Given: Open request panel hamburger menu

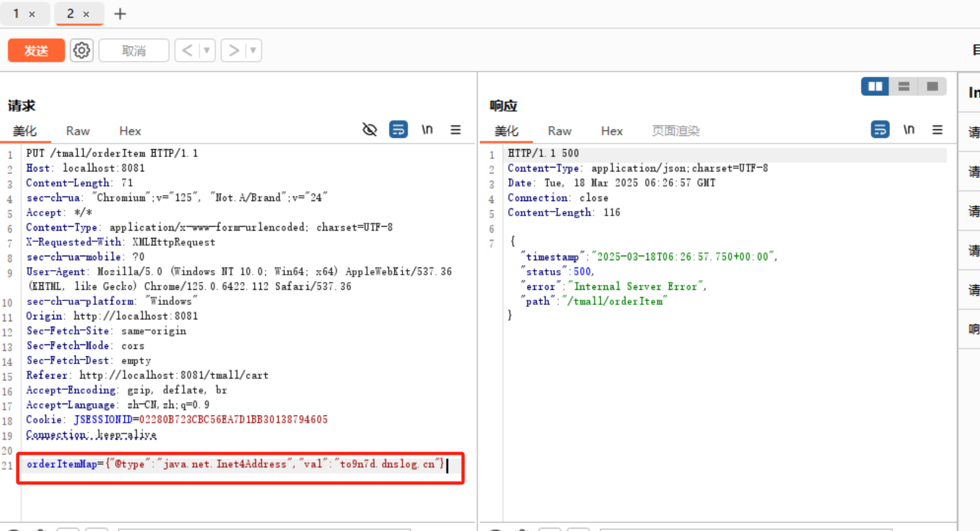Looking at the screenshot, I should pos(455,129).
